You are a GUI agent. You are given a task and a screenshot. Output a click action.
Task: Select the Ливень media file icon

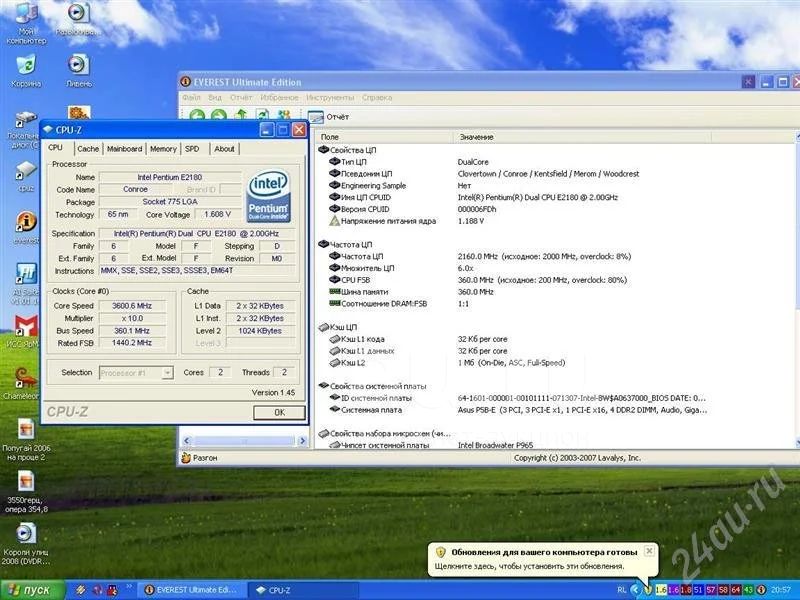(79, 71)
